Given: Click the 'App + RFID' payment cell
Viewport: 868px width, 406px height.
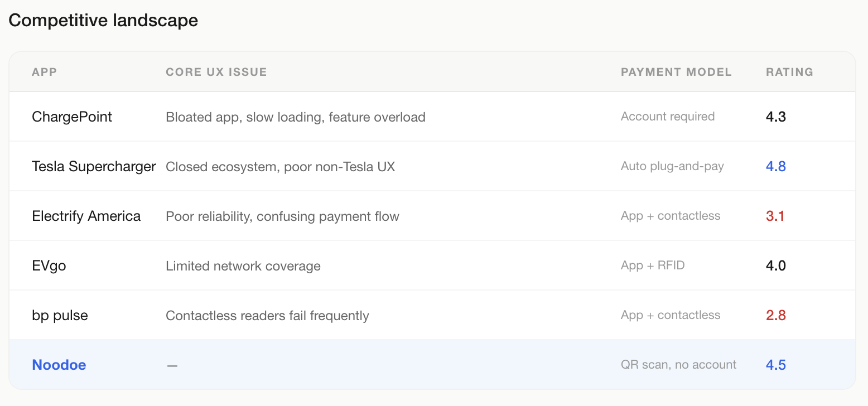Looking at the screenshot, I should pos(653,265).
